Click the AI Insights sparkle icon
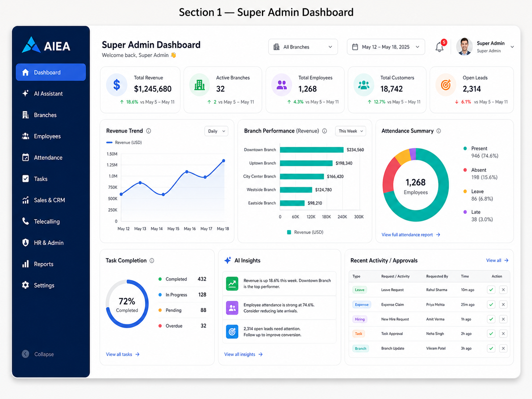Image resolution: width=532 pixels, height=399 pixels. pyautogui.click(x=228, y=260)
